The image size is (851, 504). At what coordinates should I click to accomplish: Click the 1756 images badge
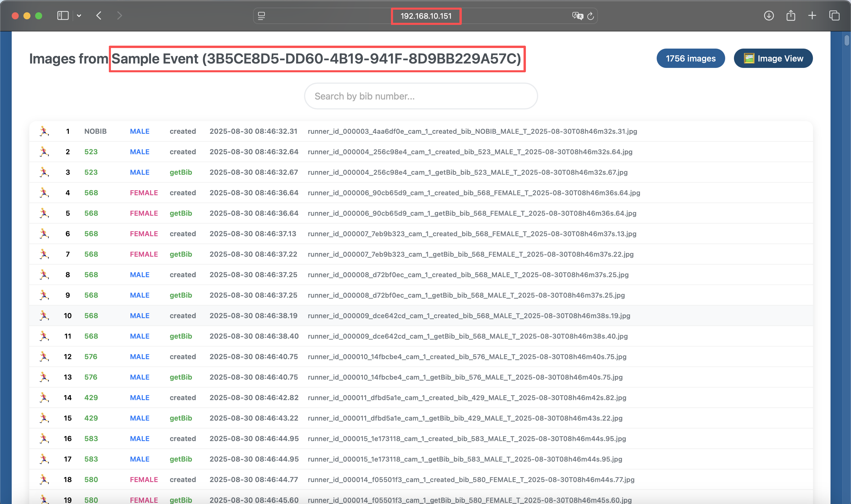point(690,59)
